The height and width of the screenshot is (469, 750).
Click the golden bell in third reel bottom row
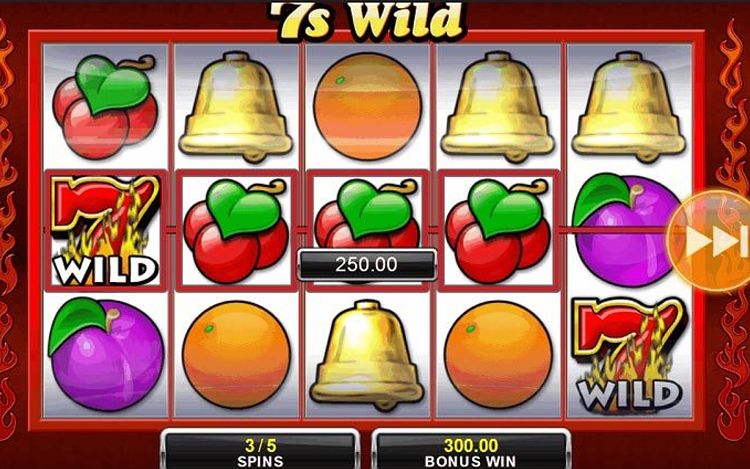click(x=367, y=355)
